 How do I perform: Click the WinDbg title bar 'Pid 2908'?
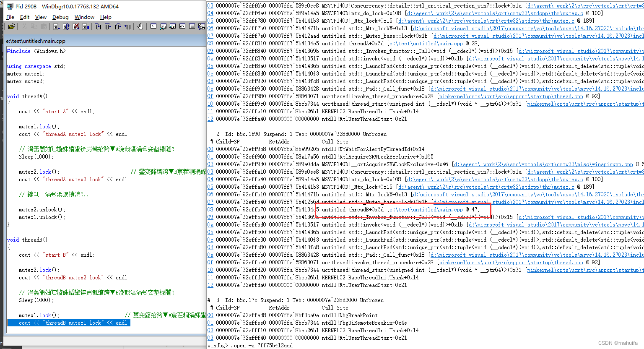(67, 6)
